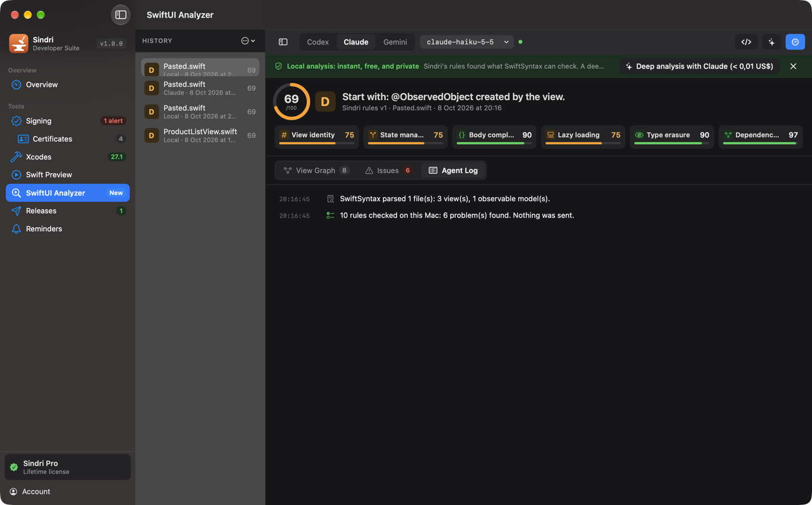Viewport: 812px width, 505px height.
Task: Switch to Codex provider tab
Action: tap(317, 42)
